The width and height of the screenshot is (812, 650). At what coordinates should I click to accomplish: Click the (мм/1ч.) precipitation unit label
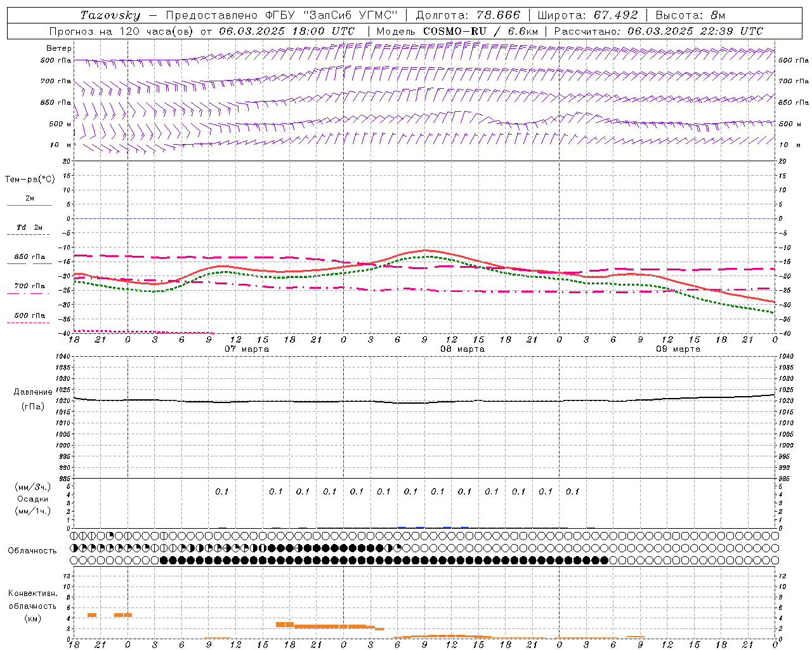(33, 511)
